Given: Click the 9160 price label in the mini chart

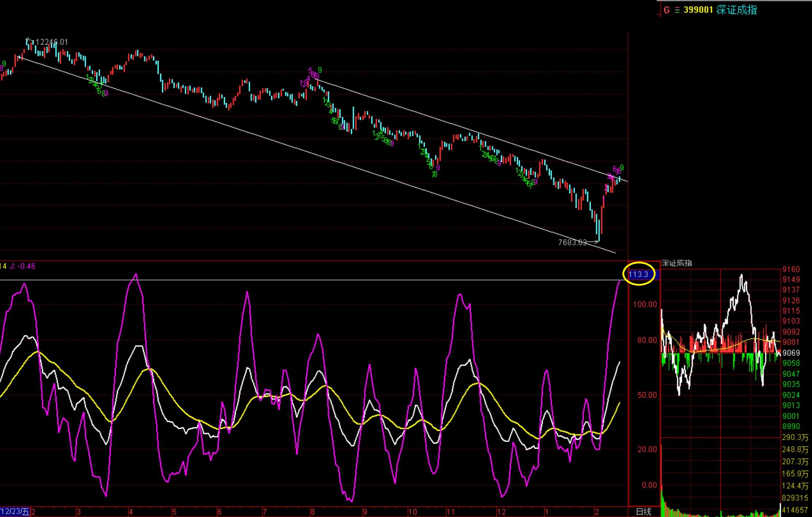Looking at the screenshot, I should (x=791, y=269).
